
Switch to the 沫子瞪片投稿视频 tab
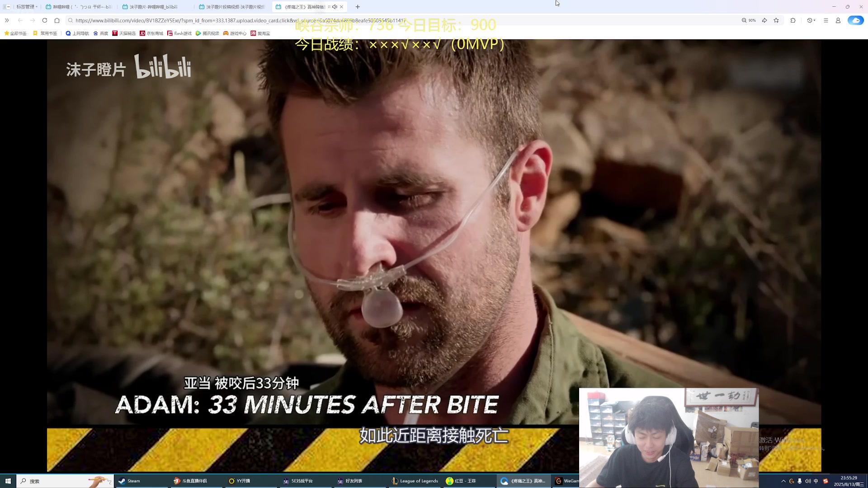tap(233, 7)
